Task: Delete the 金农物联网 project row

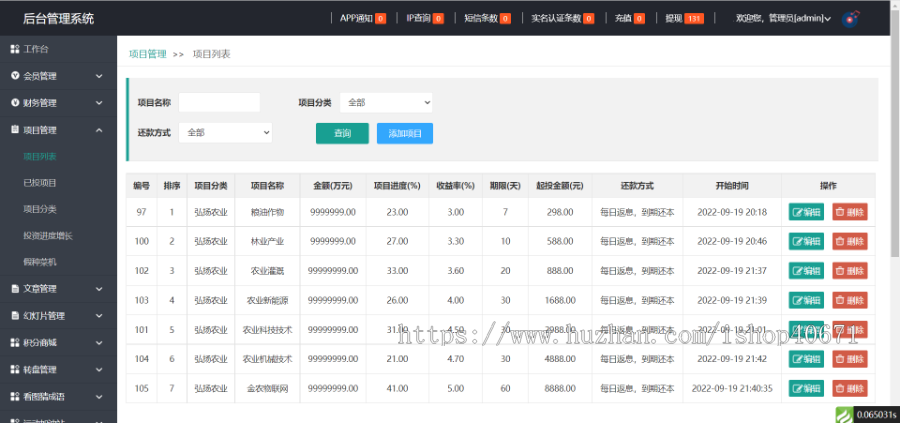Action: click(x=849, y=388)
